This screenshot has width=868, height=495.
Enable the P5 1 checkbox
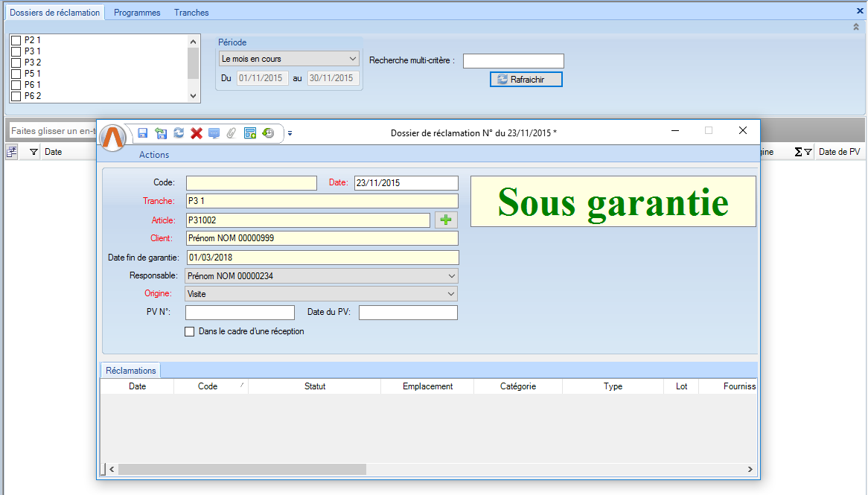pyautogui.click(x=16, y=74)
